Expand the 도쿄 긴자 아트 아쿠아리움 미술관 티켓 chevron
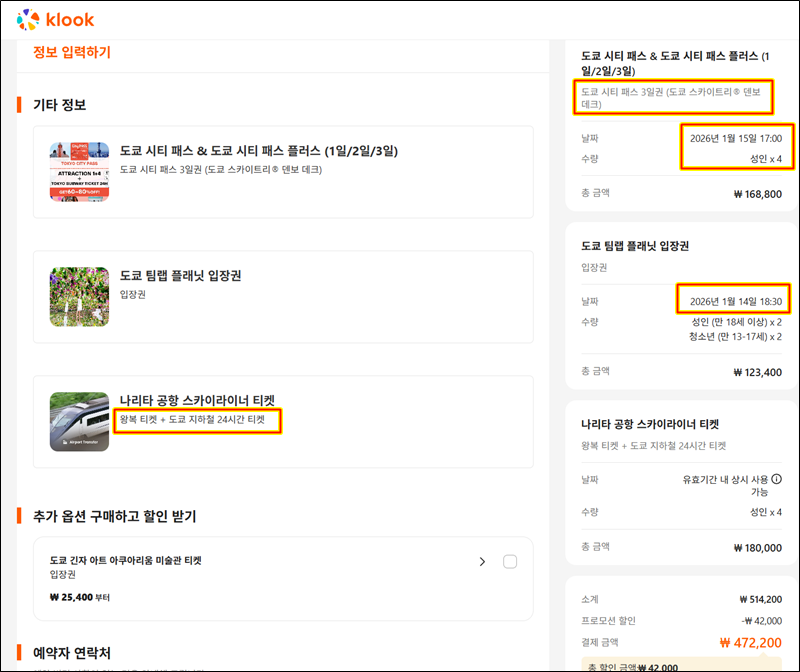The width and height of the screenshot is (800, 672). pyautogui.click(x=482, y=561)
